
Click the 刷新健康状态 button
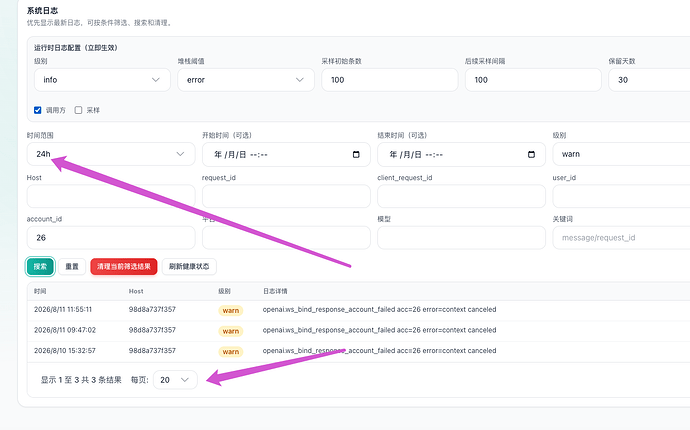(x=189, y=266)
